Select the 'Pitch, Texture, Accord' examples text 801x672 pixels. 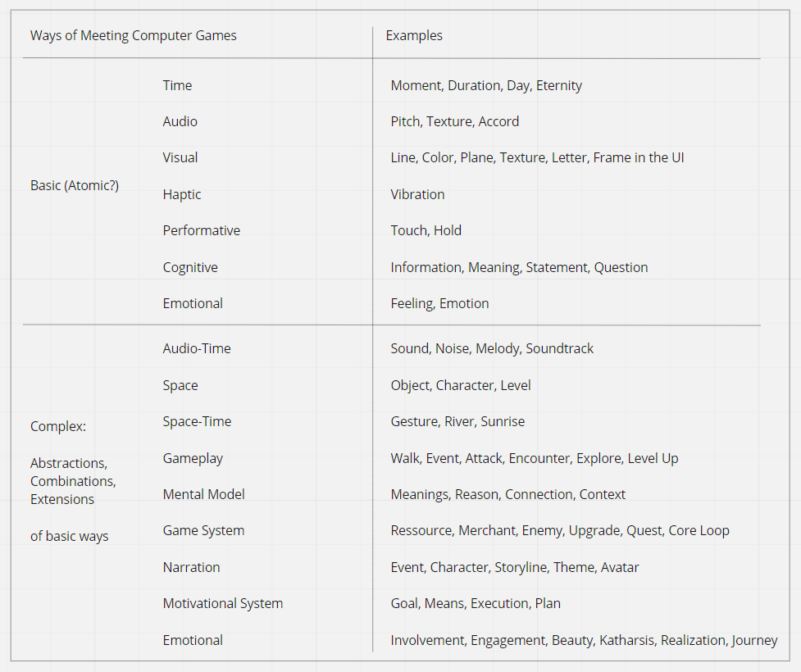(x=454, y=121)
